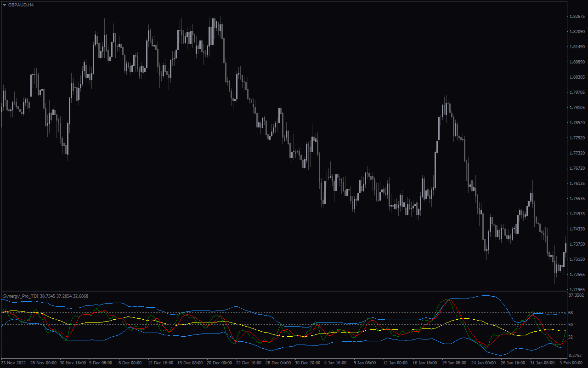This screenshot has width=588, height=368.
Task: Click the 20 Dec 00:00 time label
Action: [220, 363]
